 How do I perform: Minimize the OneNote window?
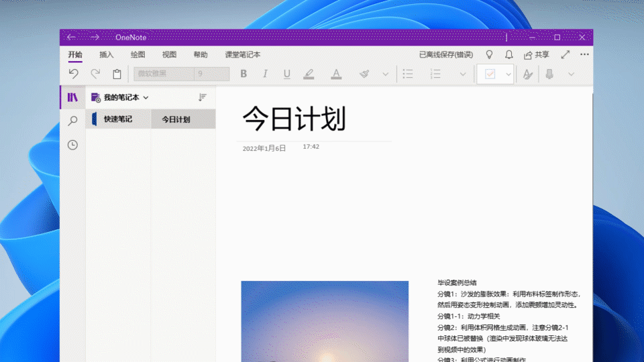click(532, 38)
